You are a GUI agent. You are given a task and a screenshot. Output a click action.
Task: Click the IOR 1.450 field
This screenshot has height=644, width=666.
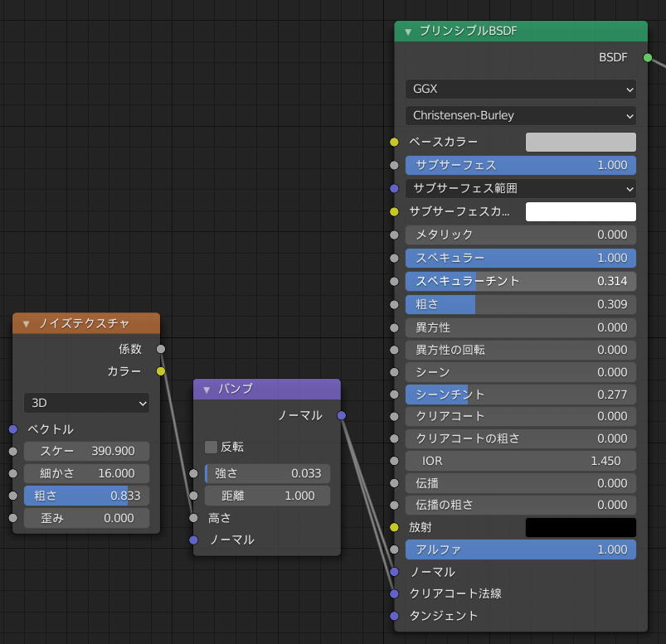[521, 461]
